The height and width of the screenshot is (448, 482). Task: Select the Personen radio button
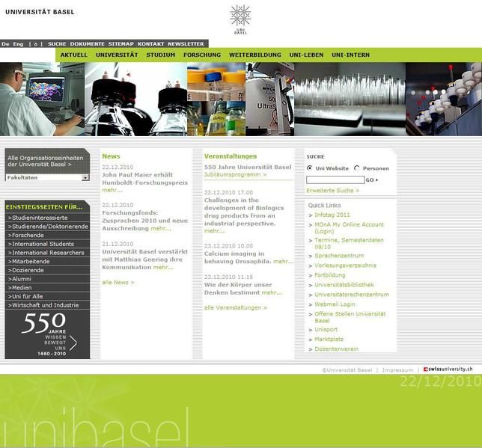[x=356, y=168]
